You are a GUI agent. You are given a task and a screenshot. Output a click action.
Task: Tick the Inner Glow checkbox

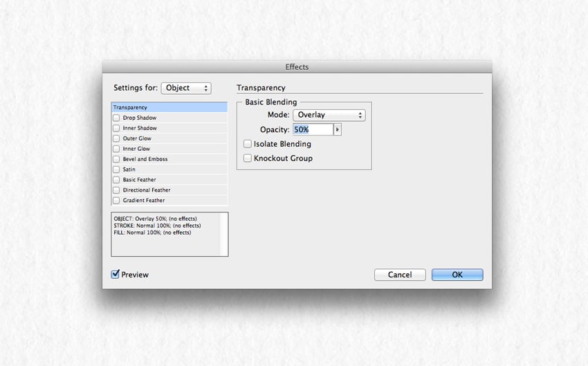pyautogui.click(x=116, y=149)
